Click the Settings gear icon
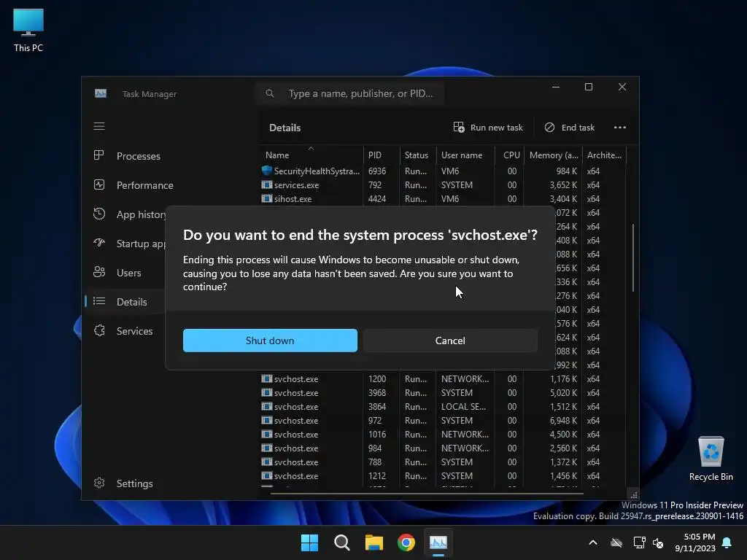747x560 pixels. pos(99,483)
